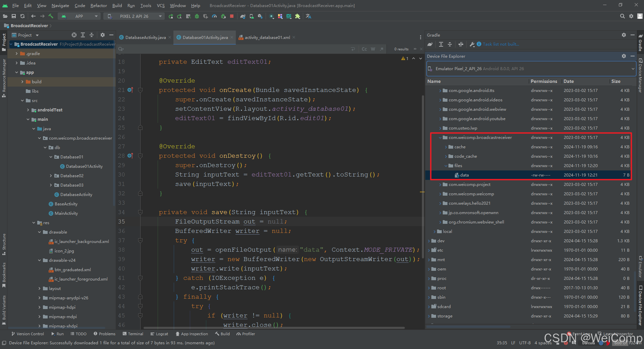
Task: Collapse all icon in Project panel header
Action: (92, 35)
